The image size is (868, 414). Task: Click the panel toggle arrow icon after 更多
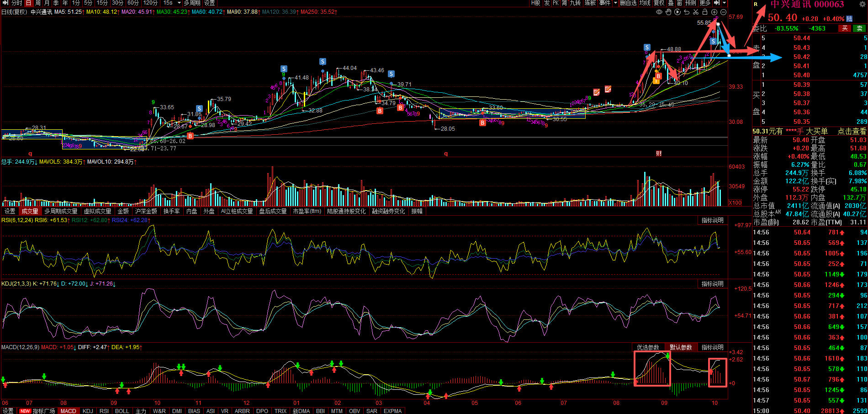pos(716,3)
